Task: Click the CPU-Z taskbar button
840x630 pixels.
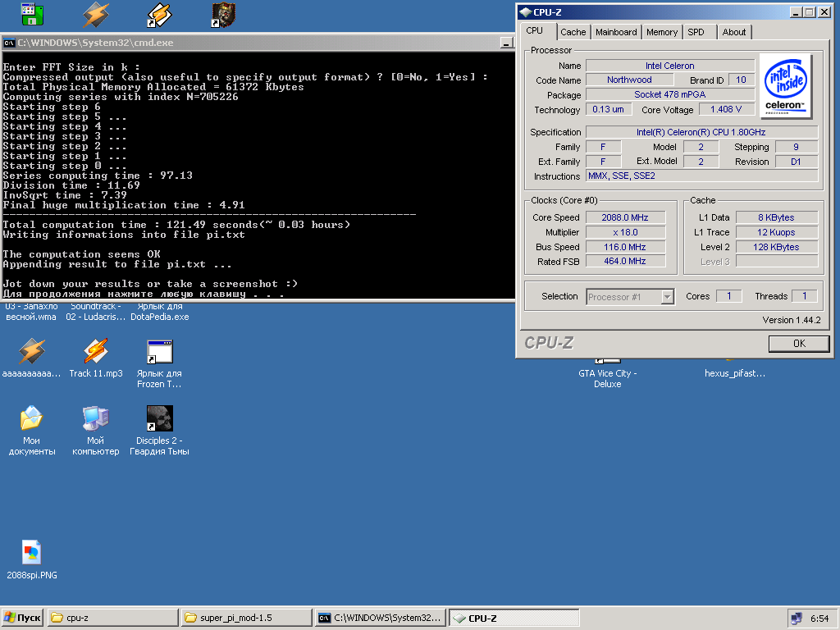Action: 514,618
